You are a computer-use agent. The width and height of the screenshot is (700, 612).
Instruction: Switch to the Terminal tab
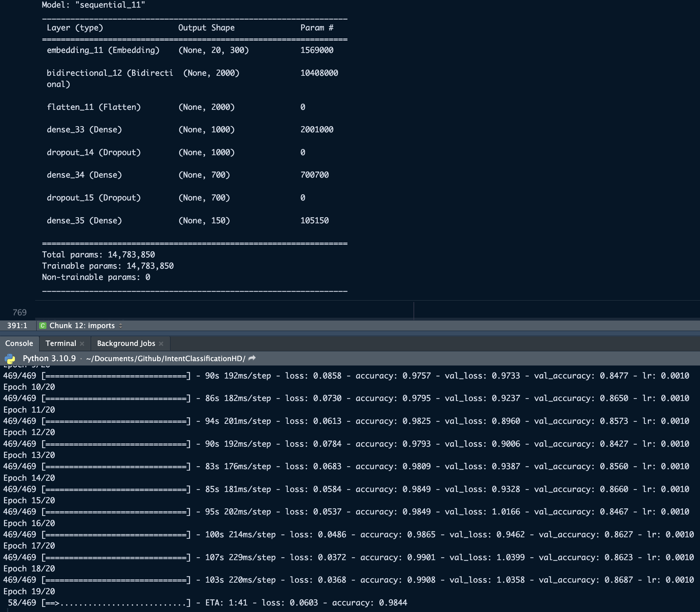tap(61, 343)
